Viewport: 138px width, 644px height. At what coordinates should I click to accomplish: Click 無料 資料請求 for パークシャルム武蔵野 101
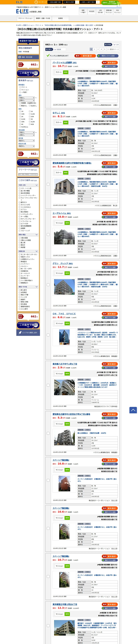pos(110,63)
